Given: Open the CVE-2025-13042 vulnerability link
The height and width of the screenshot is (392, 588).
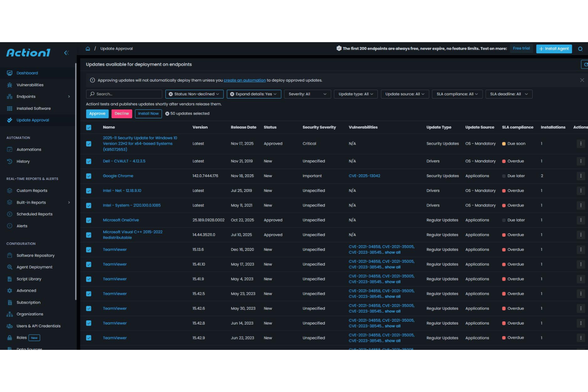Looking at the screenshot, I should pos(364,176).
